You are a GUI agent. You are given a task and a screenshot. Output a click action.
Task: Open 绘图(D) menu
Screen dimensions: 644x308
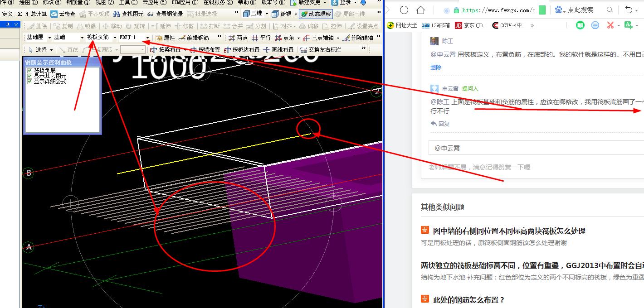(29, 2)
